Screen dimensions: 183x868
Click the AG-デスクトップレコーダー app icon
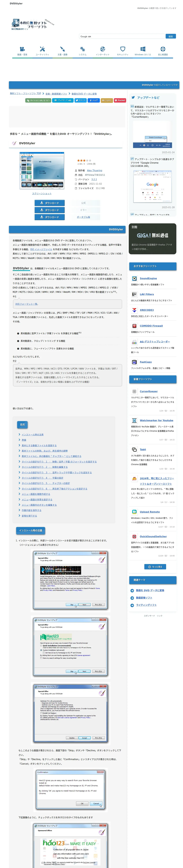click(134, 342)
